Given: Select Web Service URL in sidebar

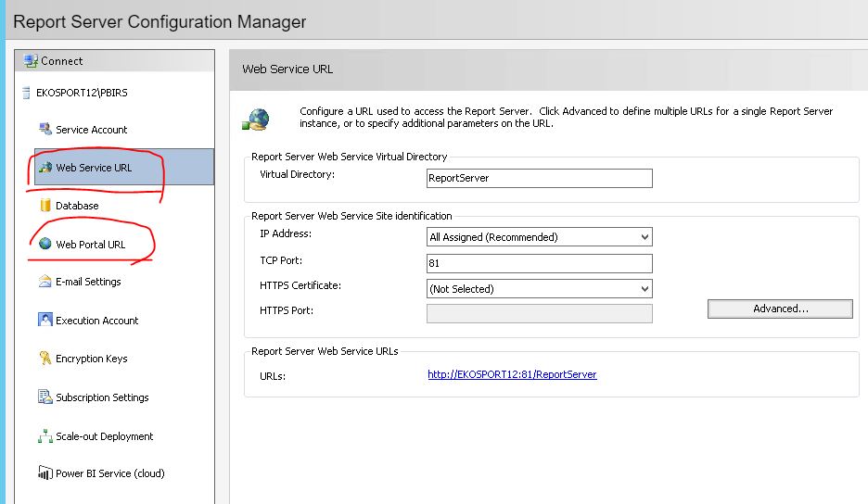Looking at the screenshot, I should coord(124,167).
